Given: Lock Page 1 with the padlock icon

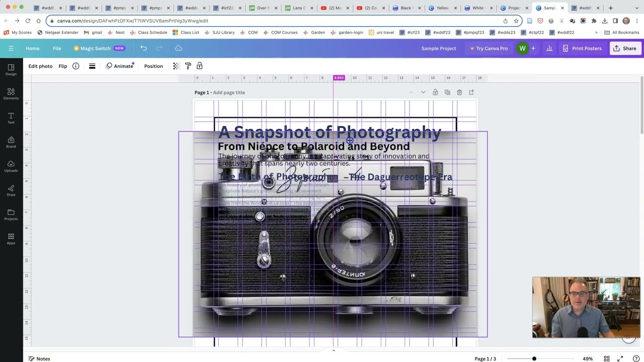Looking at the screenshot, I should pos(435,93).
